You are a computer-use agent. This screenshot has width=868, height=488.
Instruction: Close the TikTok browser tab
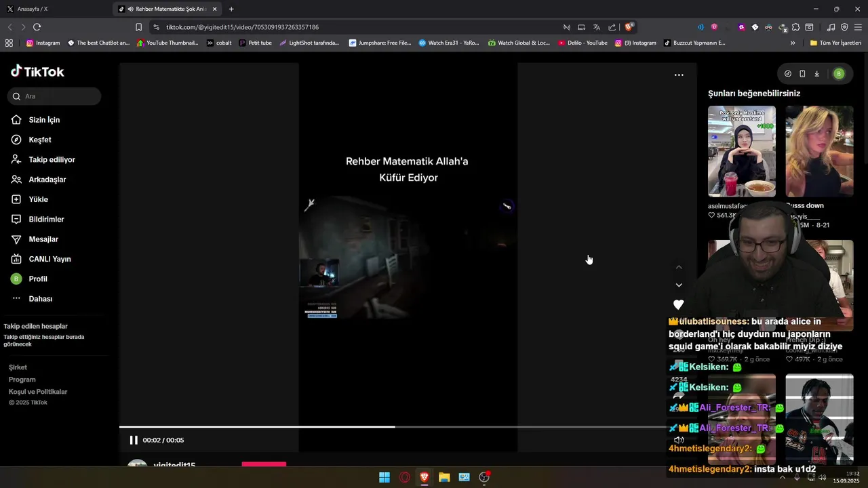215,9
